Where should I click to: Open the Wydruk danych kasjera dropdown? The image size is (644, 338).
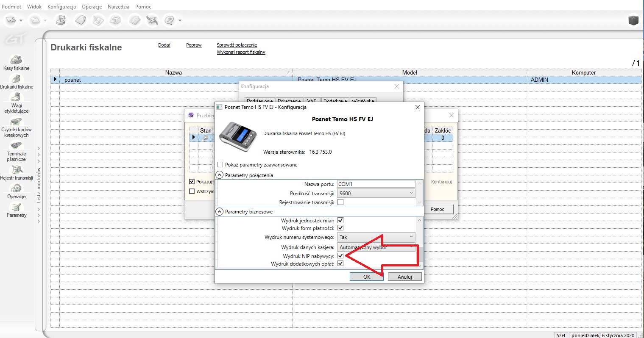pos(376,247)
